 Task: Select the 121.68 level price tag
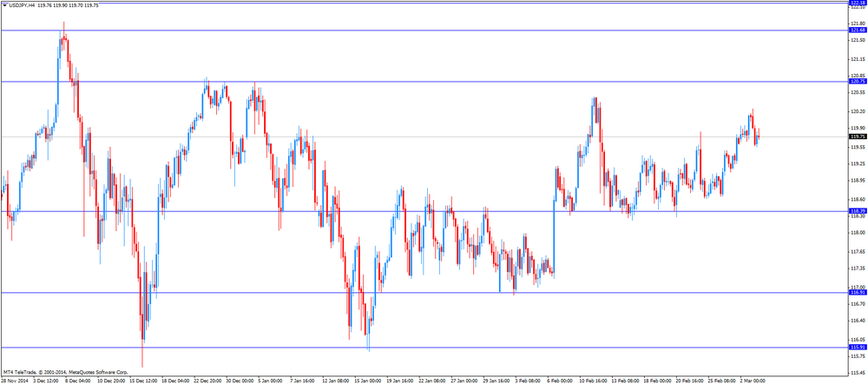tap(857, 30)
